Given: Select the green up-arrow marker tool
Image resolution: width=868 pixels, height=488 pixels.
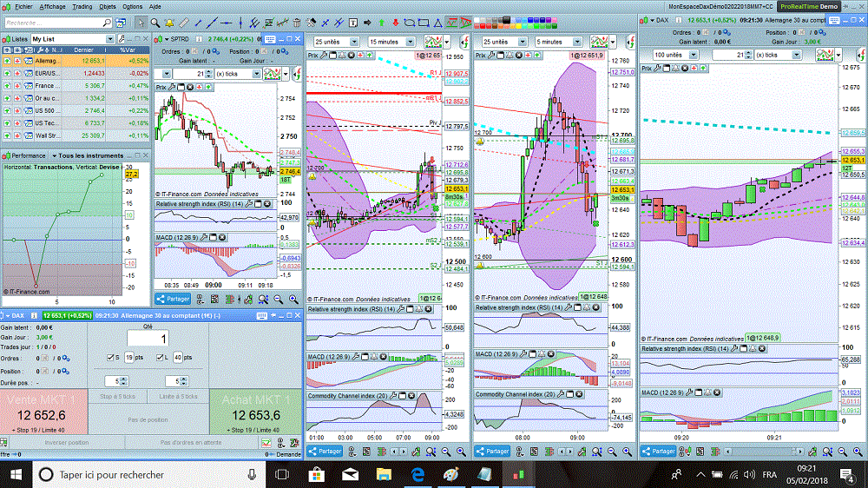Looking at the screenshot, I should pyautogui.click(x=381, y=23).
